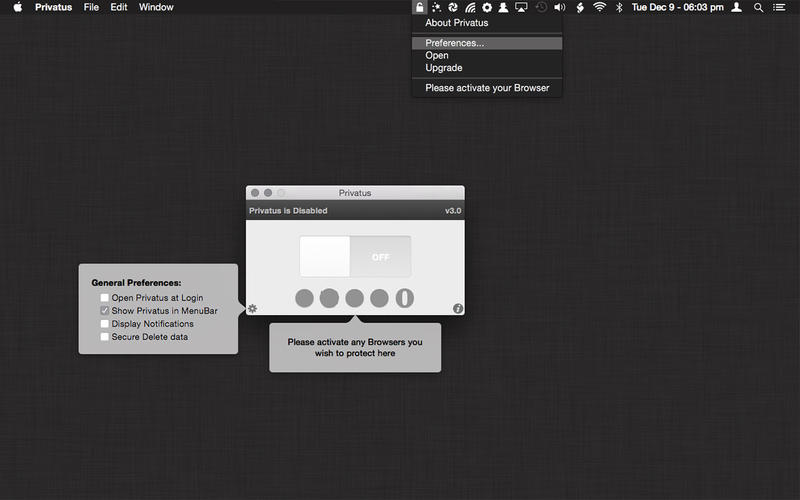The height and width of the screenshot is (500, 800).
Task: Click Please activate your Browser menu entry
Action: [x=487, y=88]
